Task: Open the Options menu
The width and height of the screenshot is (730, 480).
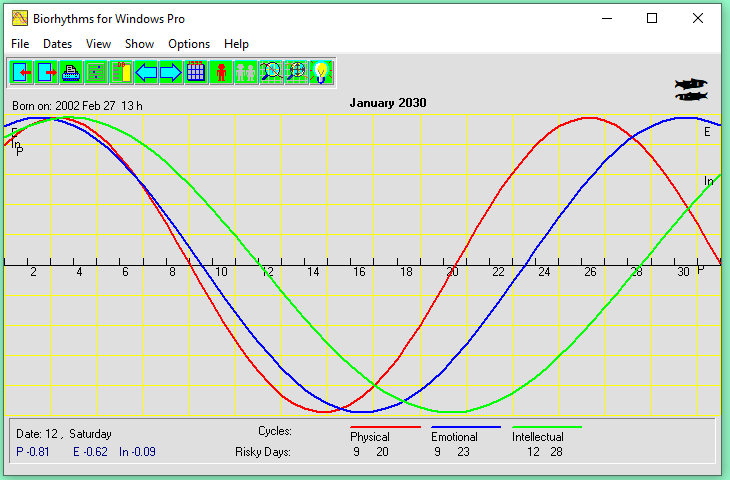Action: tap(189, 44)
